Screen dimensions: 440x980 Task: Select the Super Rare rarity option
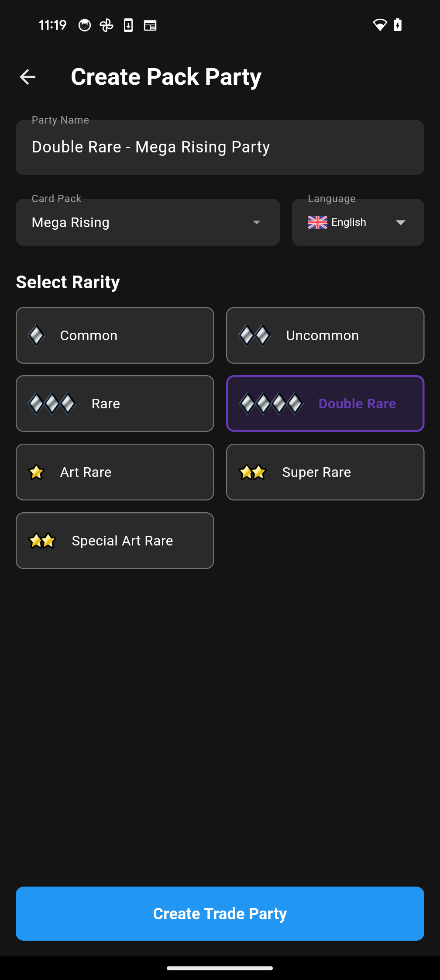click(325, 472)
